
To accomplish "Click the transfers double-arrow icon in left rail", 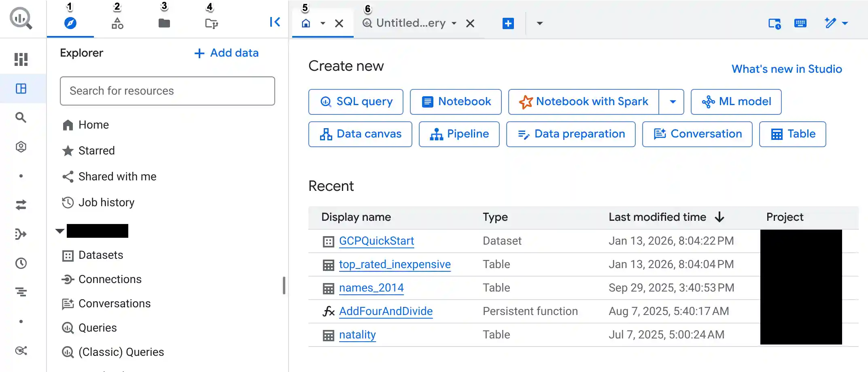I will [x=21, y=205].
